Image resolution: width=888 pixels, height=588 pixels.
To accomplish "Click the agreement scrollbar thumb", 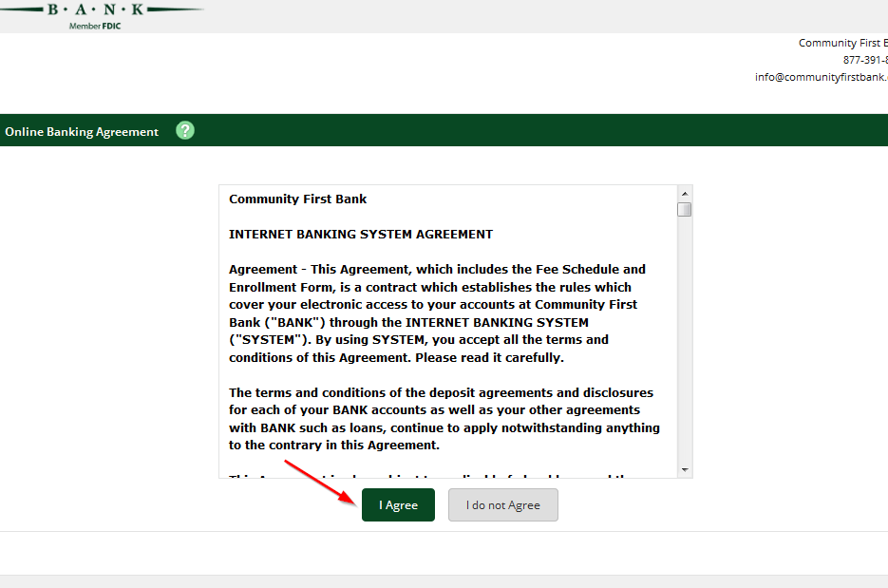I will [685, 210].
